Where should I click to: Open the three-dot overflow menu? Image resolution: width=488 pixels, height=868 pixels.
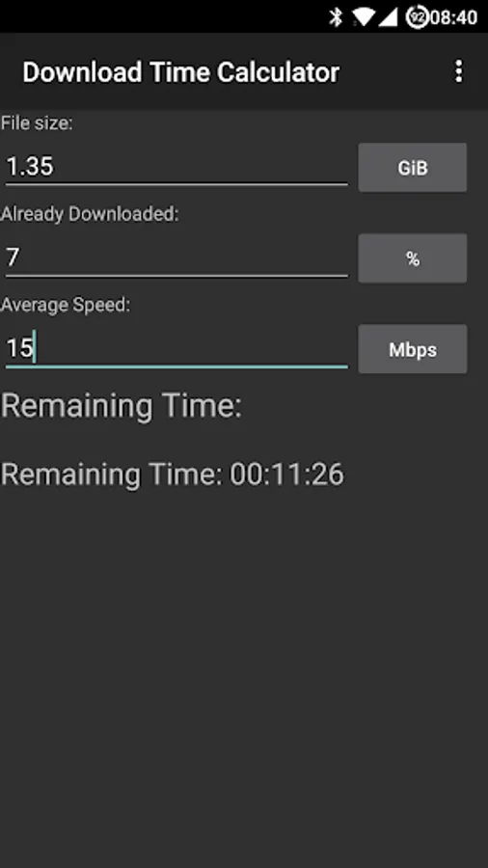coord(458,72)
